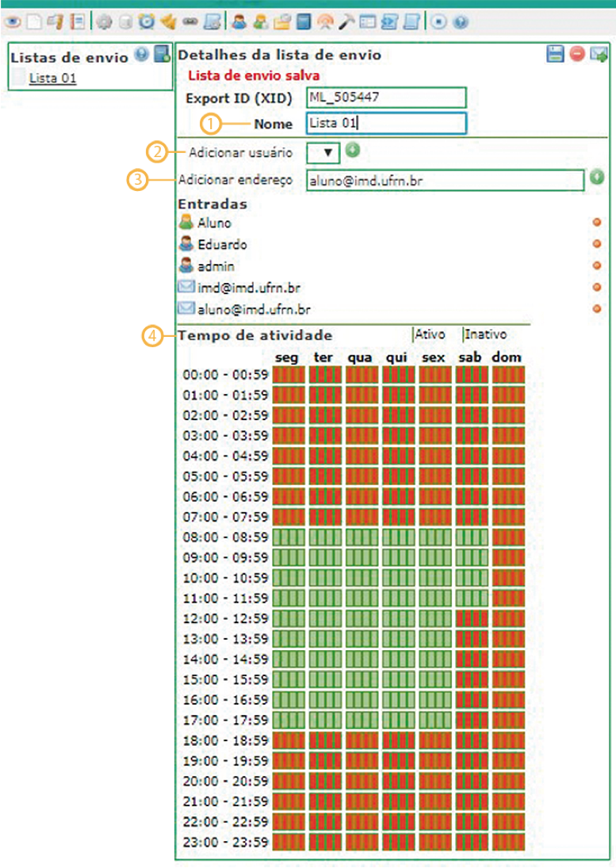
Task: Toggle seg 23:00 - 23:59 activity cell
Action: [x=289, y=841]
